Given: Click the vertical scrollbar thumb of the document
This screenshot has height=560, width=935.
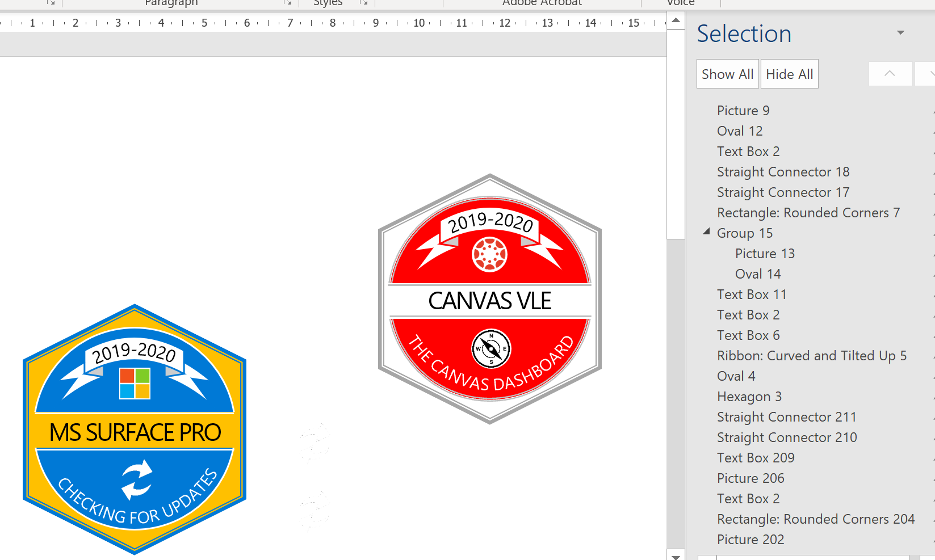Looking at the screenshot, I should [676, 134].
